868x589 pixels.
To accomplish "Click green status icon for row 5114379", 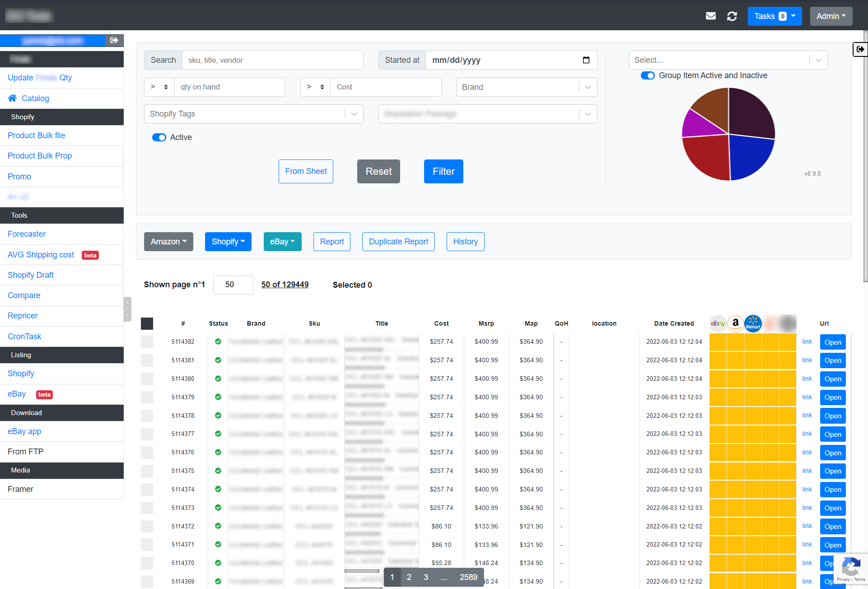I will [218, 397].
